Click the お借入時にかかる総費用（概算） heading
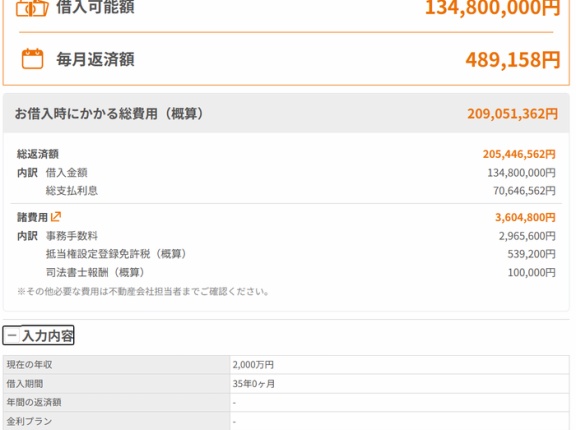This screenshot has height=430, width=576. click(x=109, y=113)
